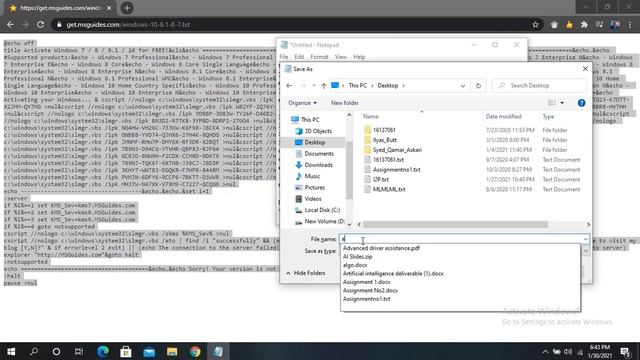
Task: Open the Windows Start menu
Action: click(11, 351)
